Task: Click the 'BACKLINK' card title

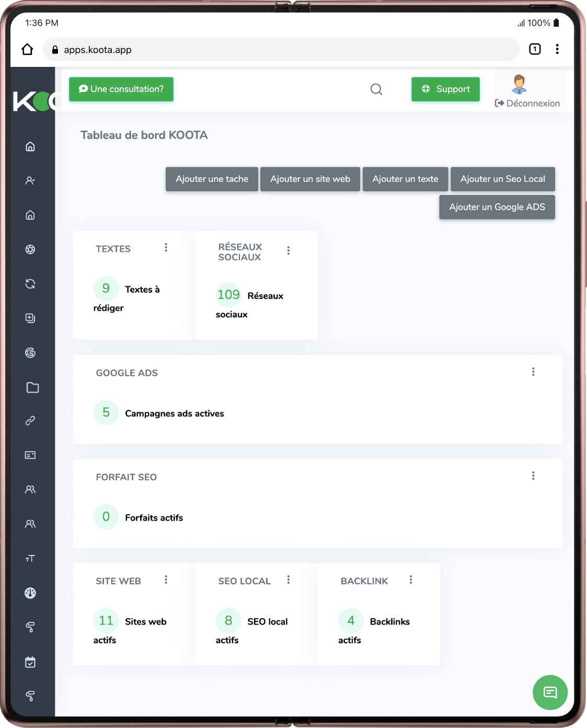Action: [x=364, y=581]
